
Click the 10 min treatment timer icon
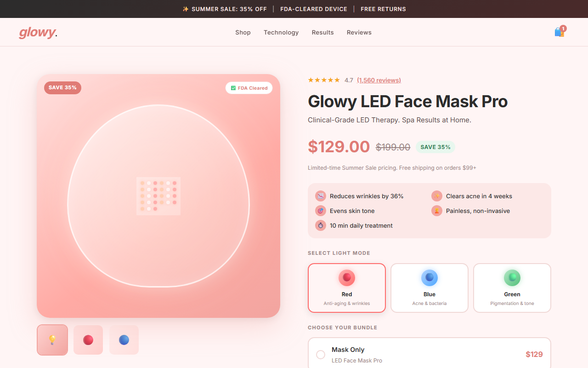point(320,225)
